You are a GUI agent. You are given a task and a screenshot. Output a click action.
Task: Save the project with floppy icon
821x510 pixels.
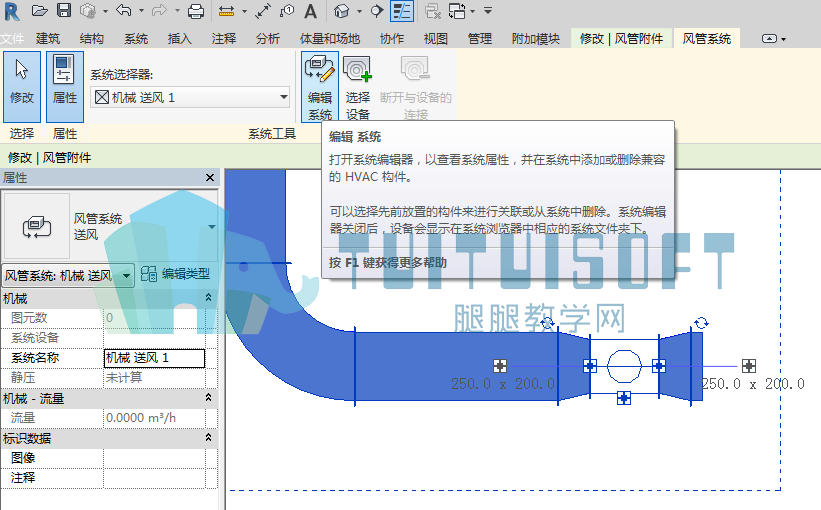pos(64,10)
